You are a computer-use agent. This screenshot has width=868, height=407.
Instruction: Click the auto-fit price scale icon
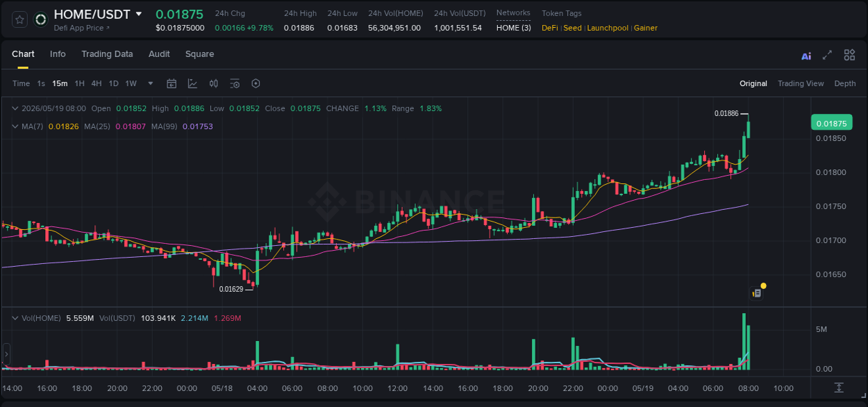pos(839,387)
